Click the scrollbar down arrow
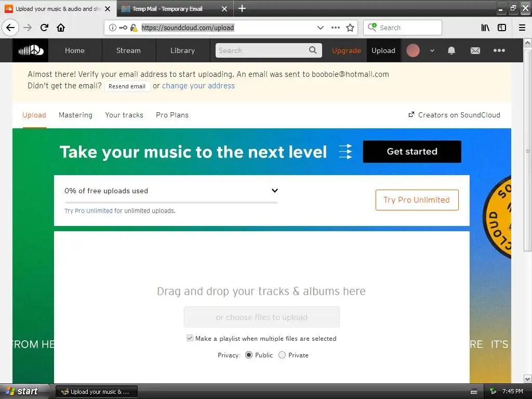Viewport: 532px width, 399px height. pyautogui.click(x=527, y=379)
